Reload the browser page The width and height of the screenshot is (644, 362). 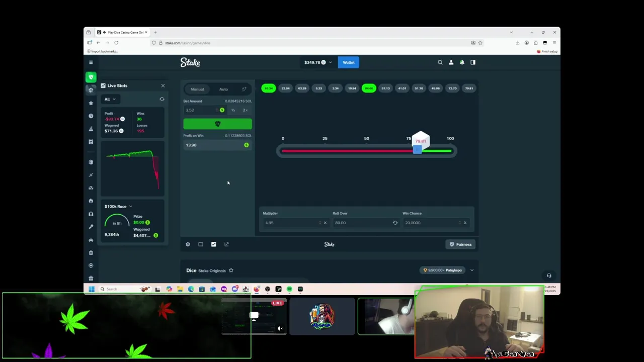116,43
